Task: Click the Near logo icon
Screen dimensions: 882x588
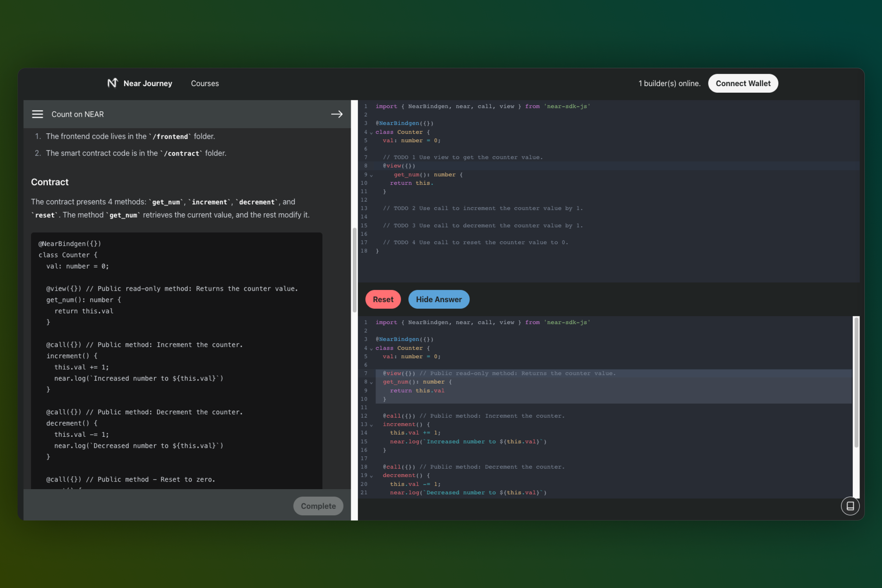Action: 113,83
